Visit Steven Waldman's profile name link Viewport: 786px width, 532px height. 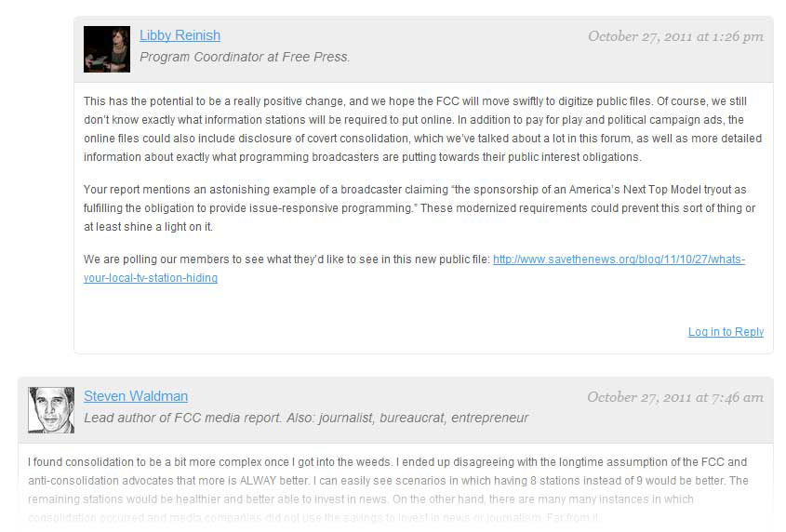pos(136,396)
